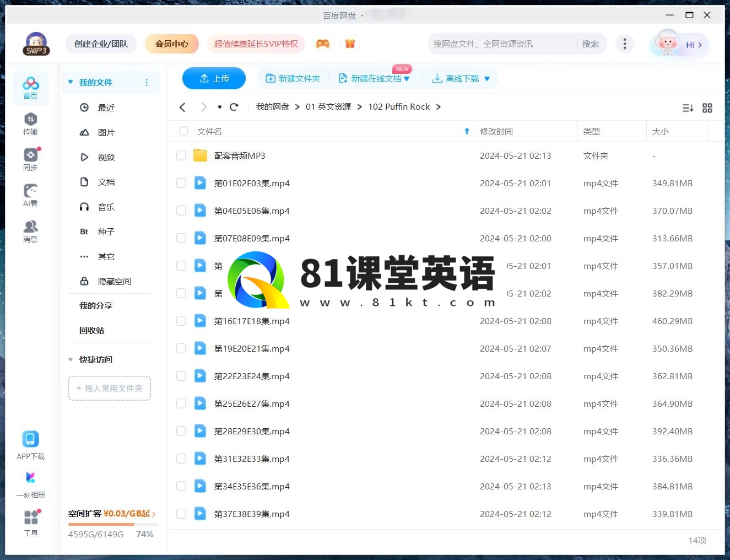The image size is (730, 560).
Task: Select 种子 torrents category
Action: coord(106,231)
